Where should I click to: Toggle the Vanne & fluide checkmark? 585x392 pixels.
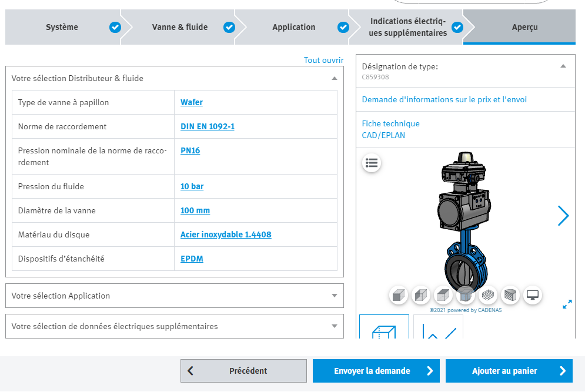[x=229, y=26]
